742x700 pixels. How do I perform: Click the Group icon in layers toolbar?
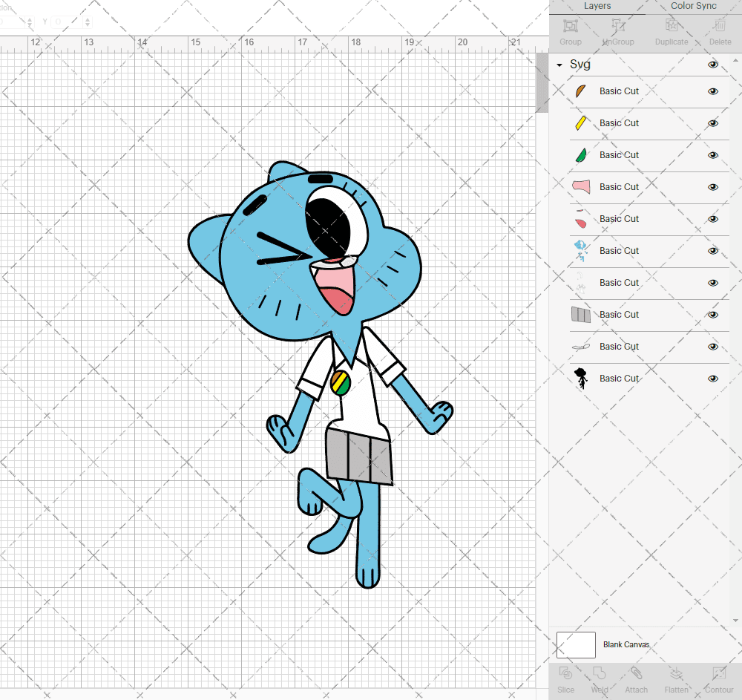click(x=570, y=25)
